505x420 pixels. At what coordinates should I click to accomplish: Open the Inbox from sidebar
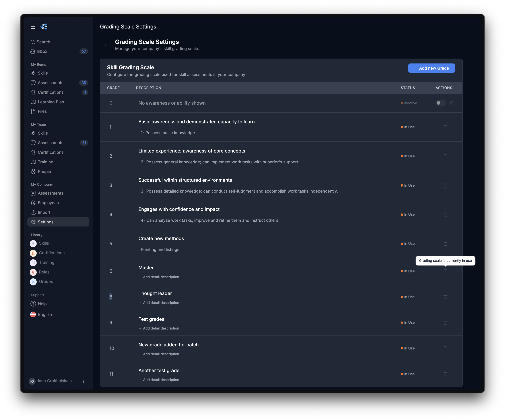[x=42, y=51]
